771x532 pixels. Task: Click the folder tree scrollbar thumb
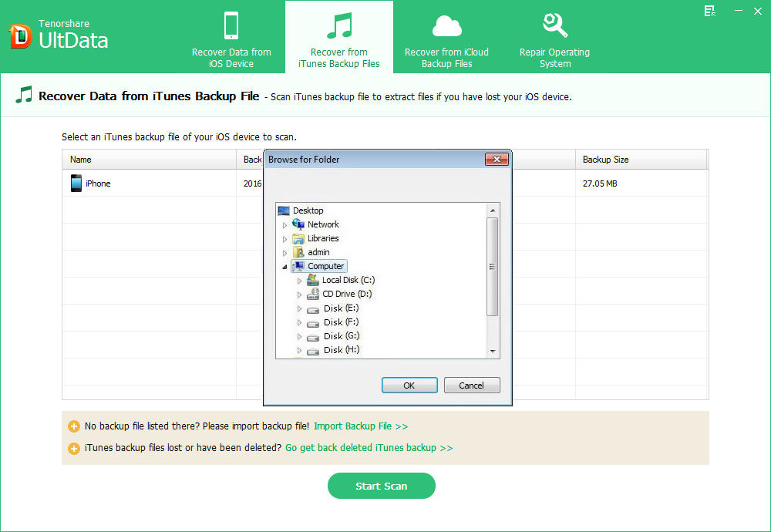pyautogui.click(x=492, y=267)
